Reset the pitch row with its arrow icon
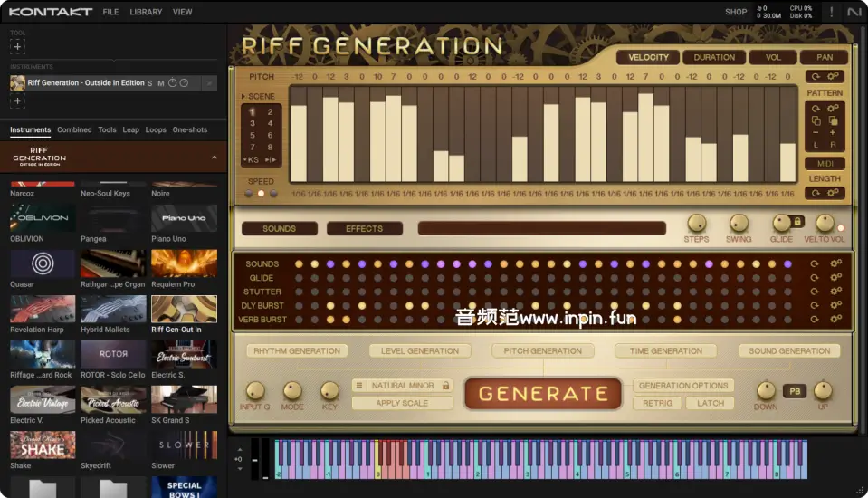This screenshot has height=498, width=868. point(816,76)
